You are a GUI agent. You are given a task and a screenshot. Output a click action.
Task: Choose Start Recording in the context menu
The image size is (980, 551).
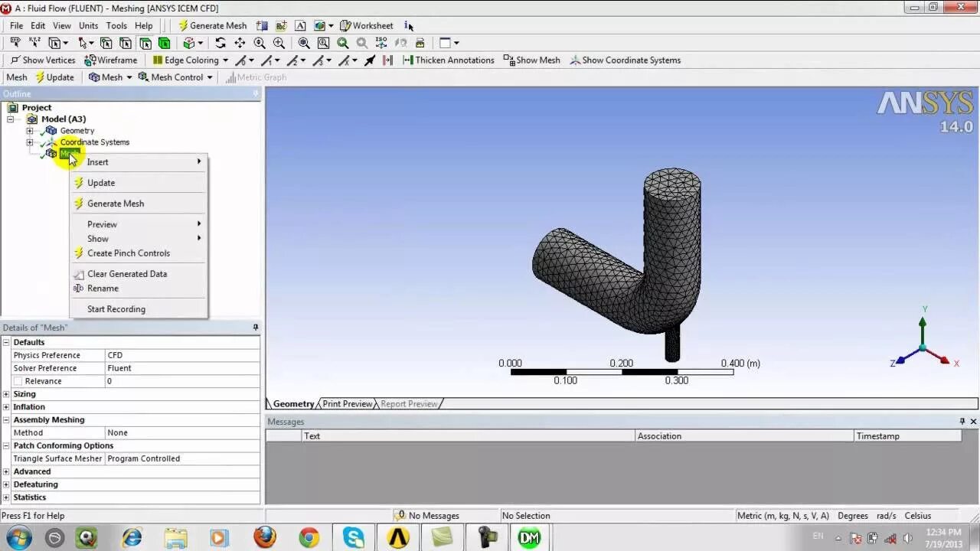(139, 309)
